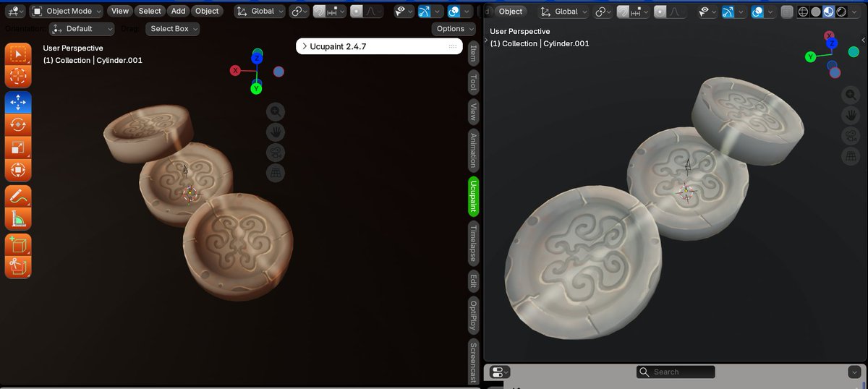Activate the combined Transform tool

18,170
